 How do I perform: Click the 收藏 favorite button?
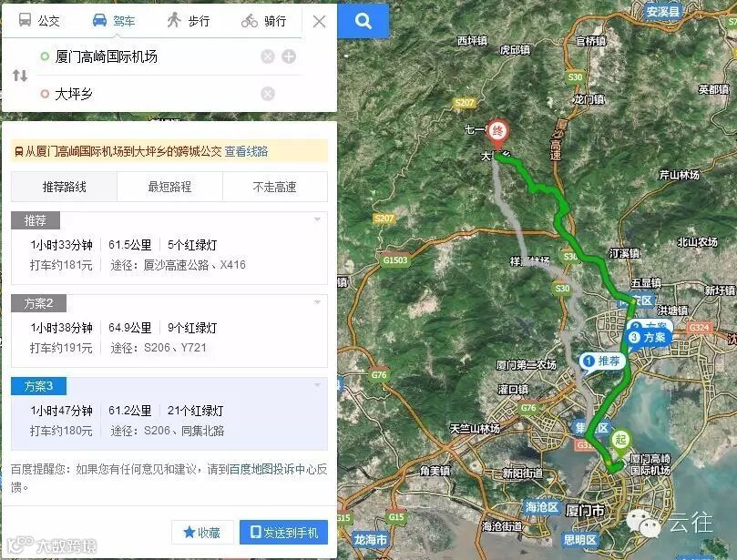point(202,533)
